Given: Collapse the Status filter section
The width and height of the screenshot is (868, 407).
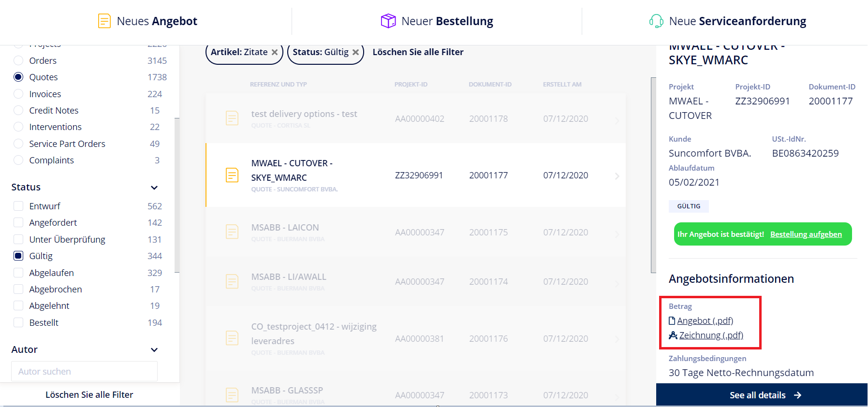Looking at the screenshot, I should [154, 188].
